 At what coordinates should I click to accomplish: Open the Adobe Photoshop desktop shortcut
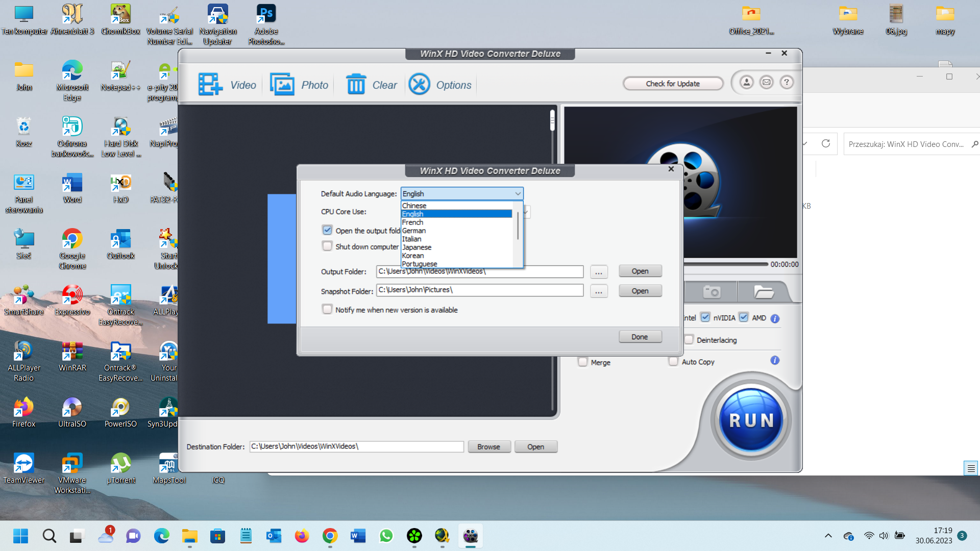(266, 24)
